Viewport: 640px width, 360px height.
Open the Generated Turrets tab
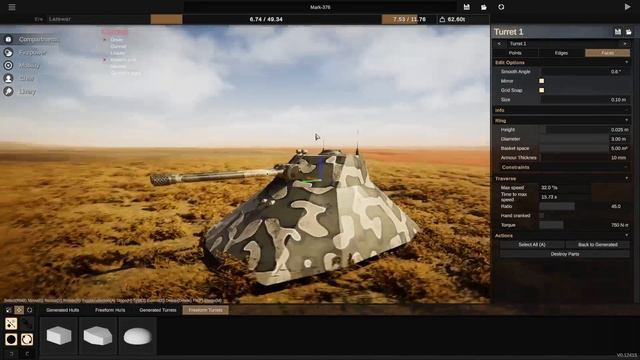[x=158, y=310]
